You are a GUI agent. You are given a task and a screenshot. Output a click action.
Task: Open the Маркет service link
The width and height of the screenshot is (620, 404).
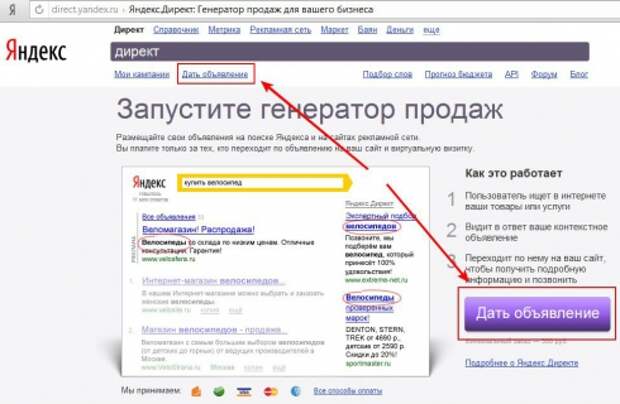tap(335, 30)
